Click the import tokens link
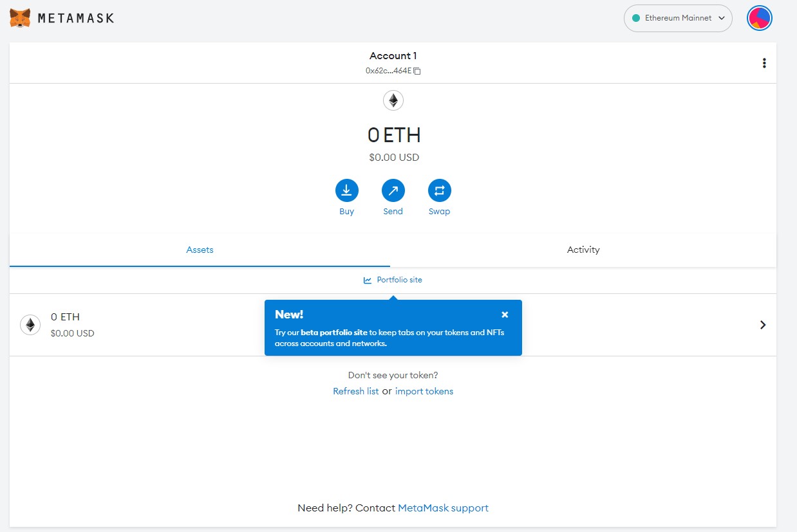Viewport: 797px width, 532px height. (x=424, y=391)
